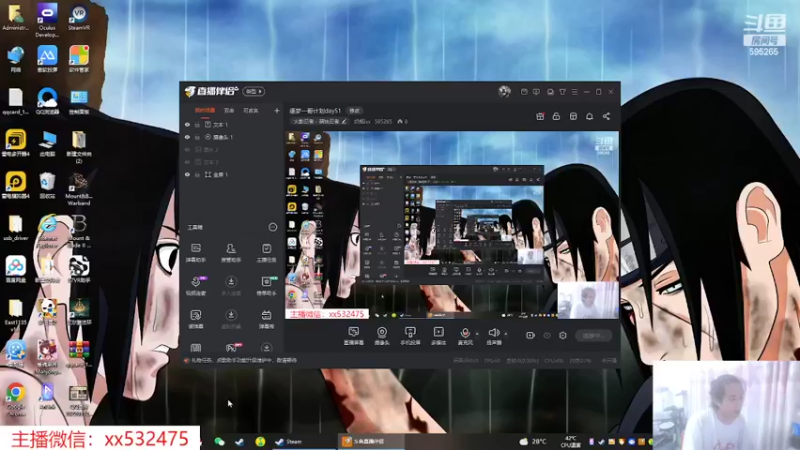Mute the 麦克风 microphone
Image resolution: width=800 pixels, height=450 pixels.
pyautogui.click(x=465, y=336)
